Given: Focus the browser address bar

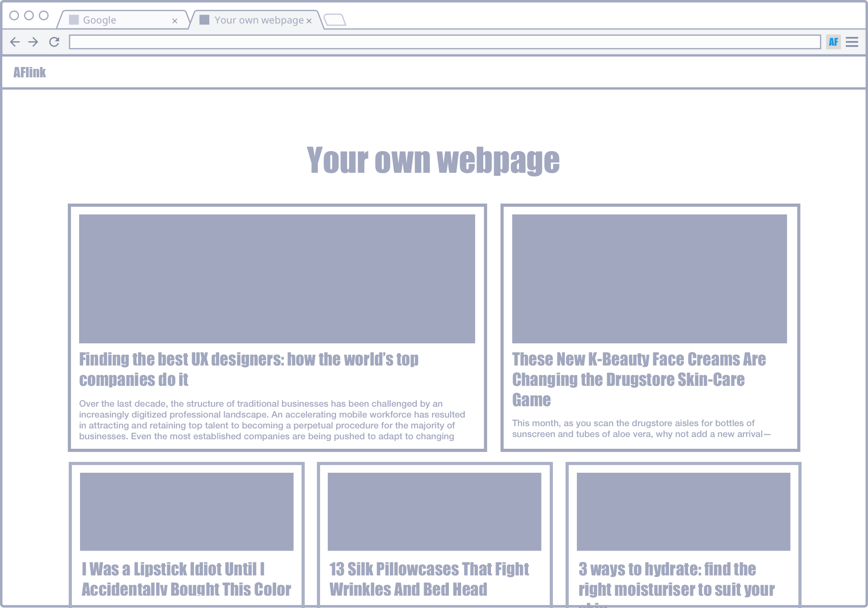Looking at the screenshot, I should pos(444,42).
